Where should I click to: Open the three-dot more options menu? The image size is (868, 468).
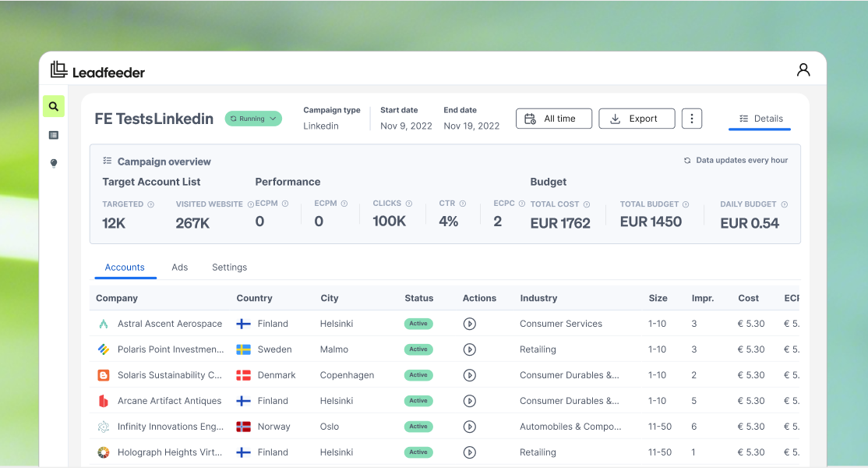coord(692,119)
